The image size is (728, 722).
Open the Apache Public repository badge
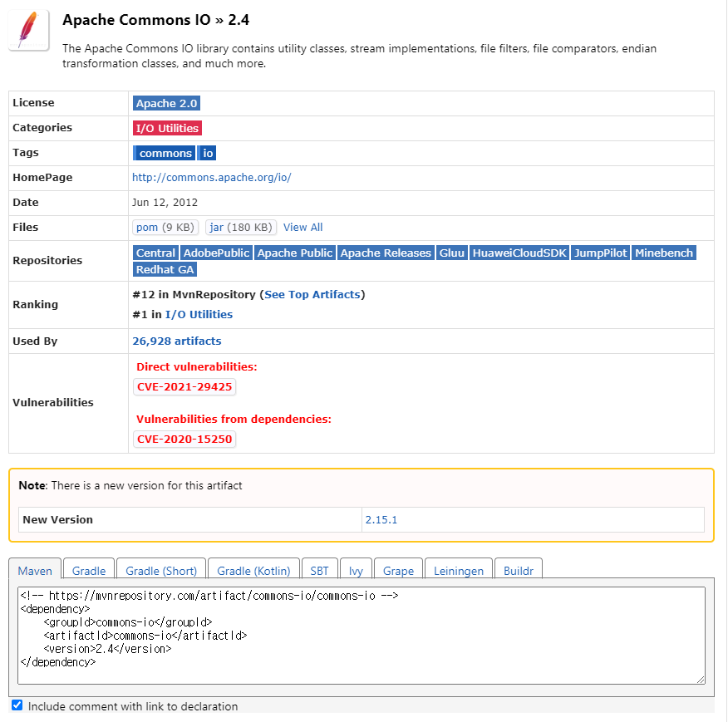tap(295, 253)
